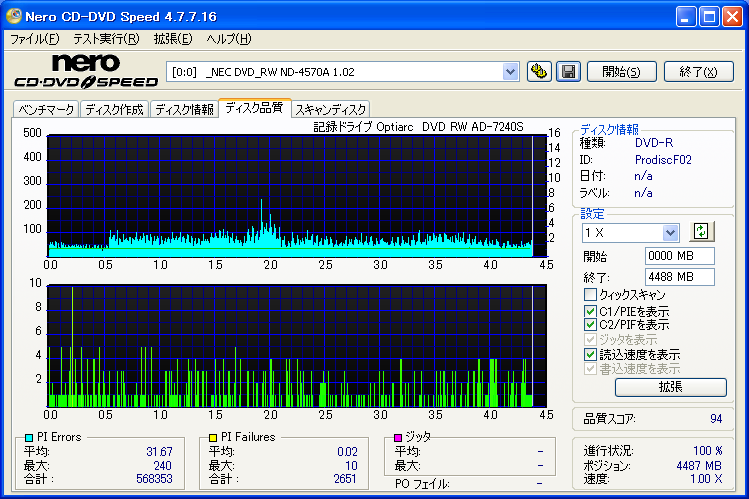The width and height of the screenshot is (749, 499).
Task: Switch to the ディスク情報 tab
Action: pos(184,109)
